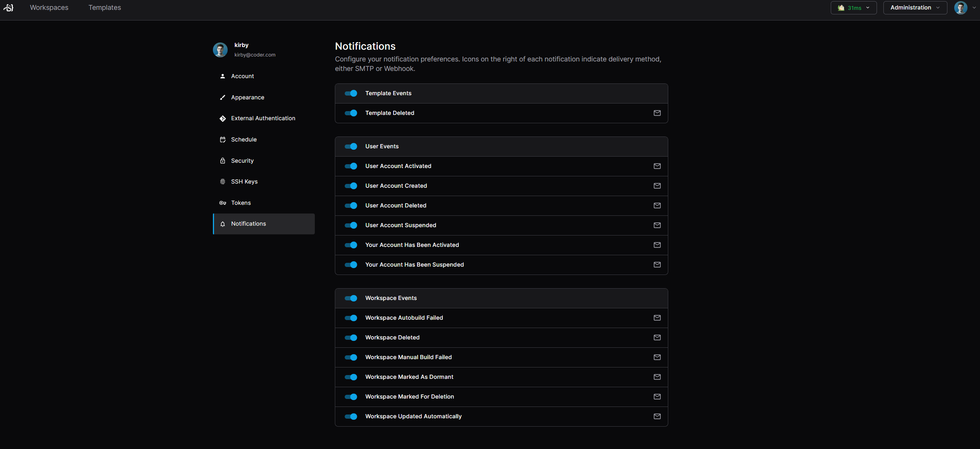Disable the Template Deleted notification switch
980x449 pixels.
[x=351, y=113]
